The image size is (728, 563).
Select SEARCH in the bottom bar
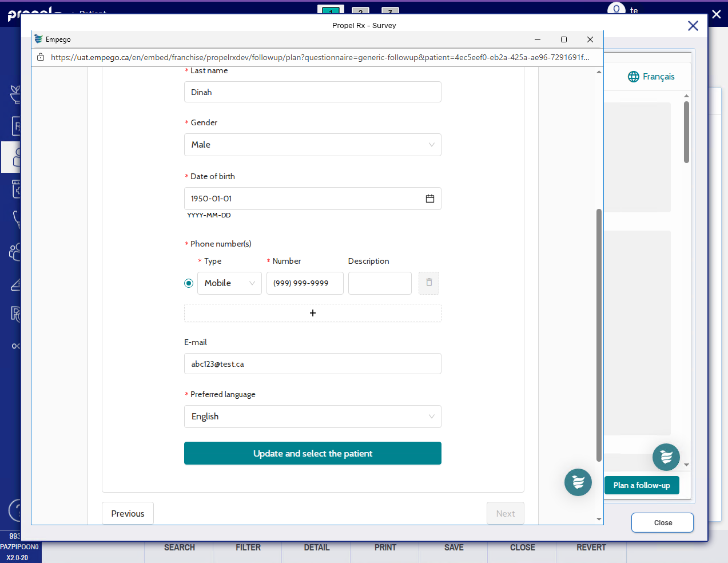[179, 548]
